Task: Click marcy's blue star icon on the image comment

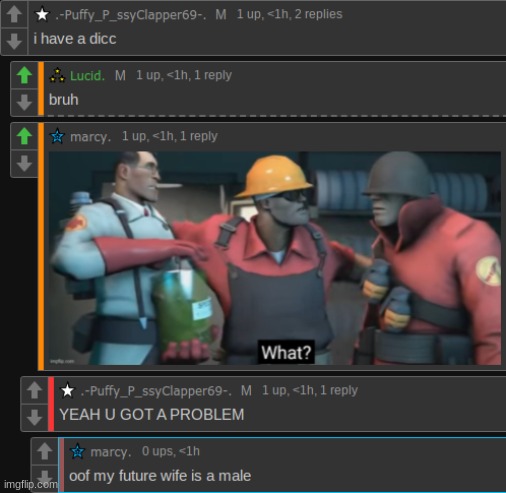Action: point(57,136)
